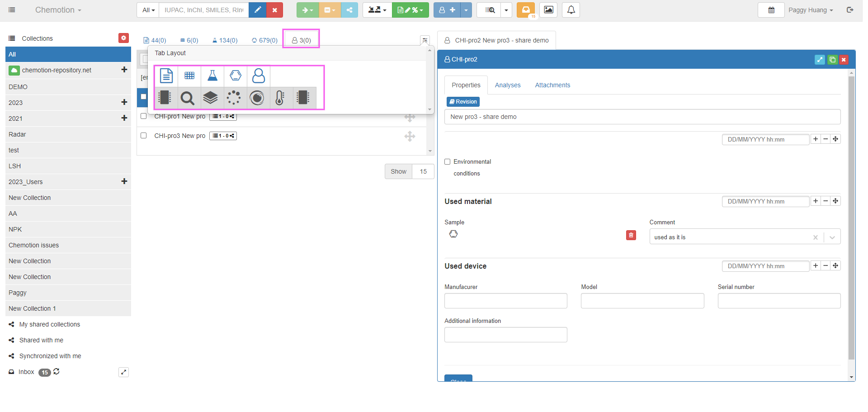Click the Manufacturer input field
Viewport: 868px width, 412px height.
[x=505, y=301]
